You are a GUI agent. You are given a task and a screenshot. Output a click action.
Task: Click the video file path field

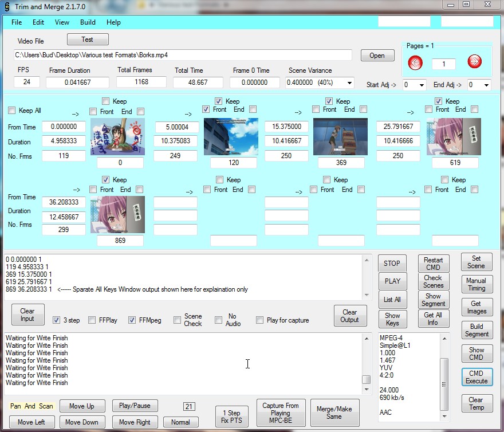pyautogui.click(x=183, y=55)
